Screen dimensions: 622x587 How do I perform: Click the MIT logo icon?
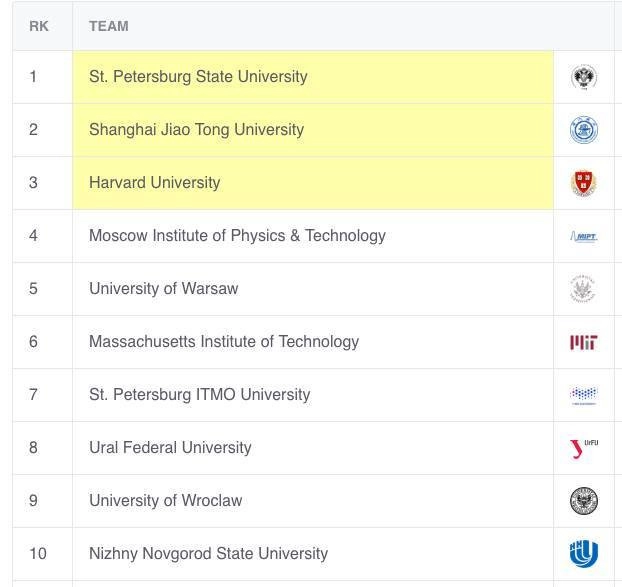pyautogui.click(x=583, y=342)
